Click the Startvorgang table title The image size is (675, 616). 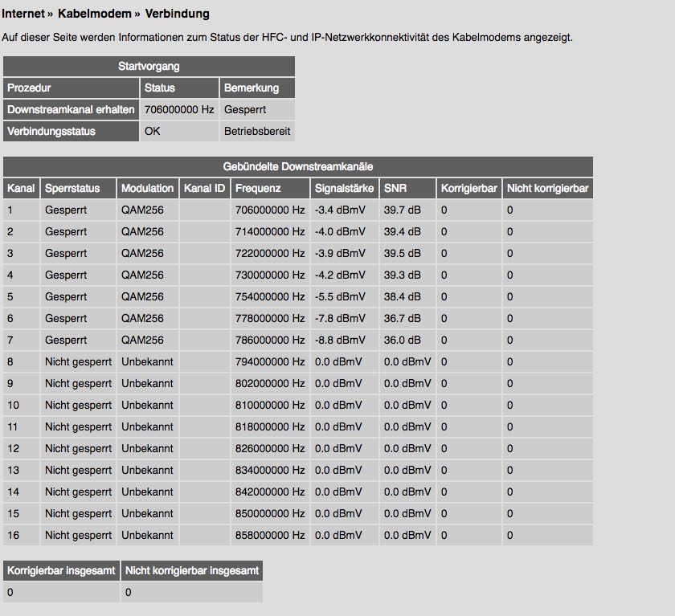149,66
